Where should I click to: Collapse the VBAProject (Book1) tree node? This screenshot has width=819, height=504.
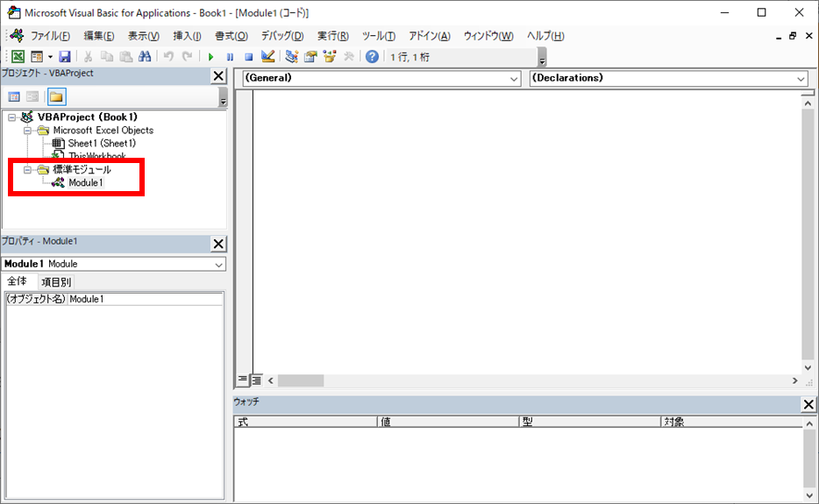(x=12, y=117)
